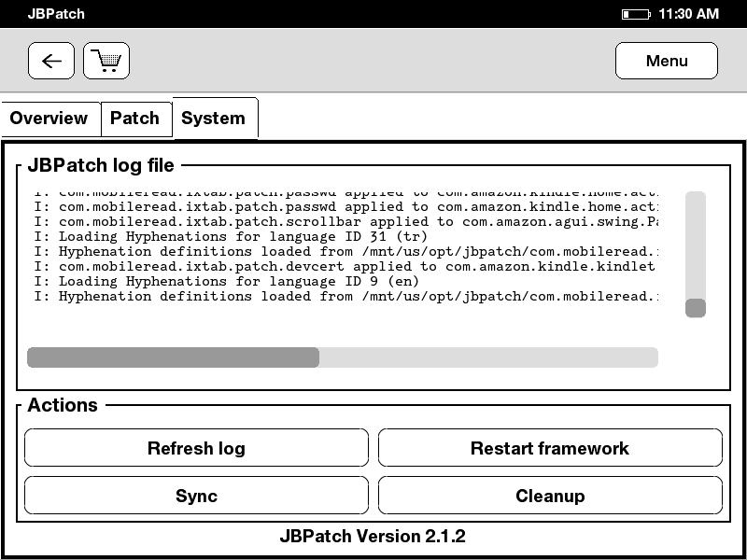Viewport: 747px width, 560px height.
Task: Select the System tab
Action: tap(215, 119)
